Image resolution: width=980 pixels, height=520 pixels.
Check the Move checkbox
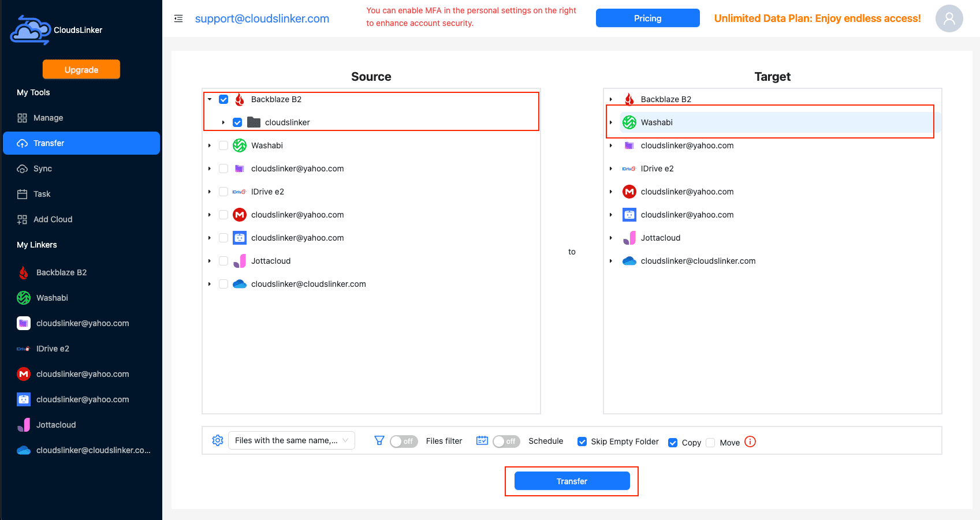tap(710, 443)
